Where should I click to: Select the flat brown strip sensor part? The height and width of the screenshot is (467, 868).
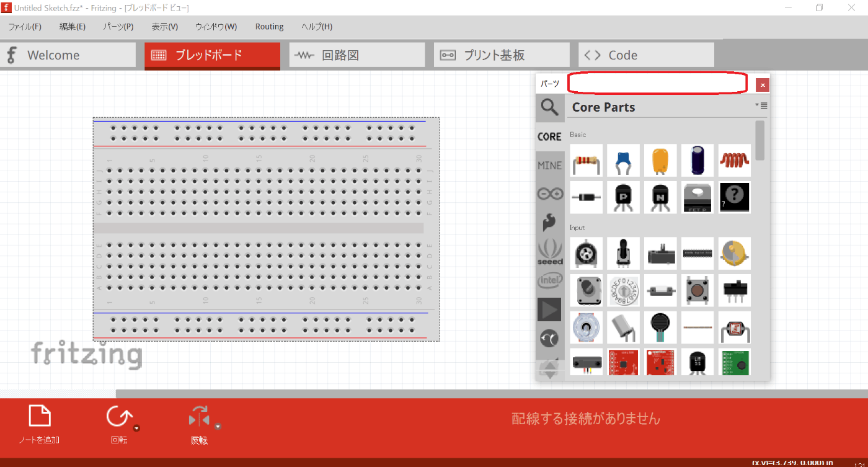(x=697, y=327)
